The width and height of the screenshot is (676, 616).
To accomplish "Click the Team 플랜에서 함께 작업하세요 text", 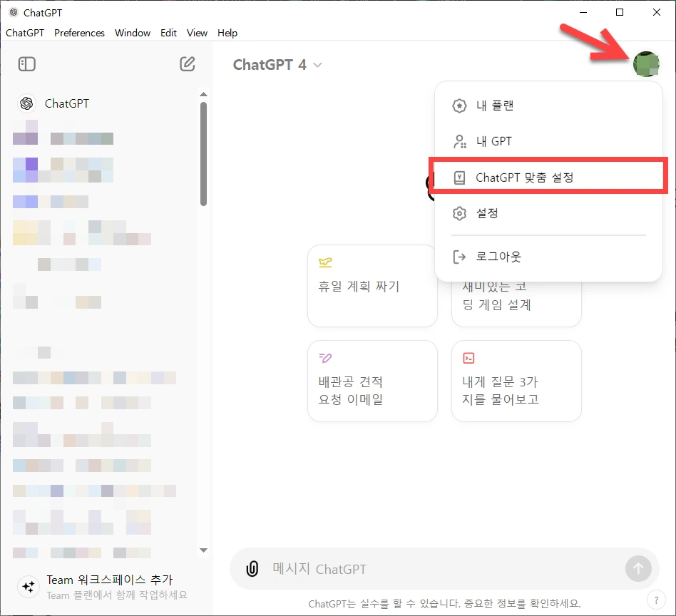I will 117,595.
